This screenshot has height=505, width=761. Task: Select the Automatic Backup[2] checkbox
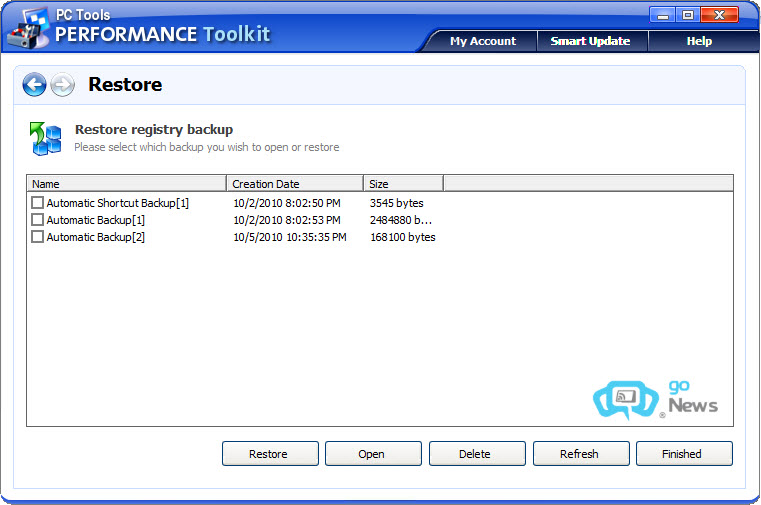pos(37,237)
